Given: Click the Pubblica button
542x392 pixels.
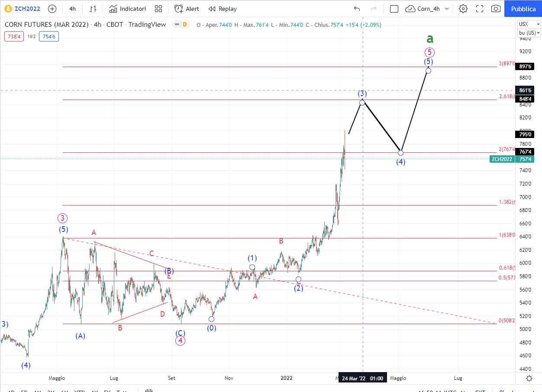Looking at the screenshot, I should [x=523, y=9].
